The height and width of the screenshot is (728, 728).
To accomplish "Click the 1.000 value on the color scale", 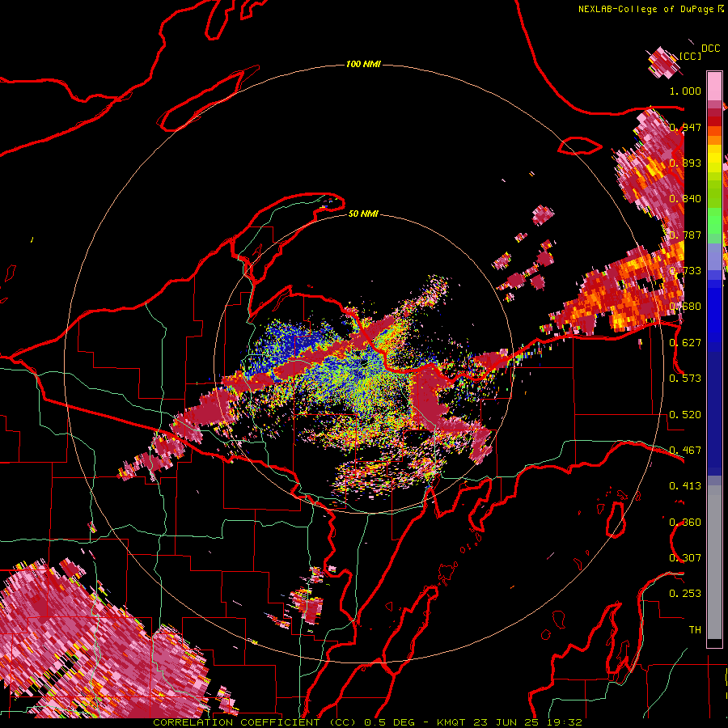I will coord(685,91).
